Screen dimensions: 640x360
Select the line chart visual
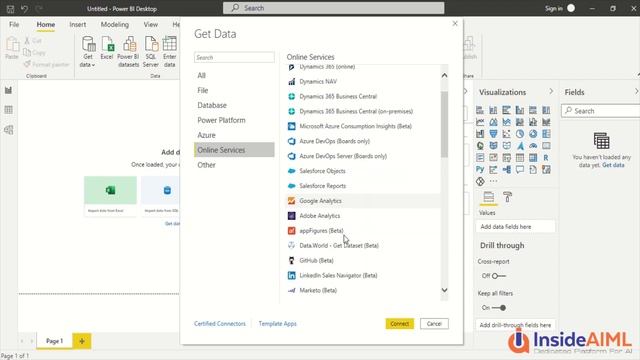point(480,122)
